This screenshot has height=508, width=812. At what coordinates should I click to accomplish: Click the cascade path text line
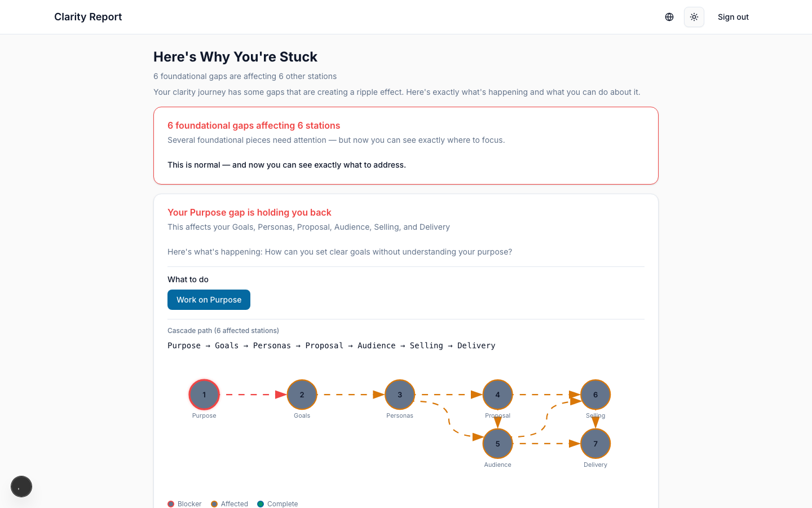point(331,345)
